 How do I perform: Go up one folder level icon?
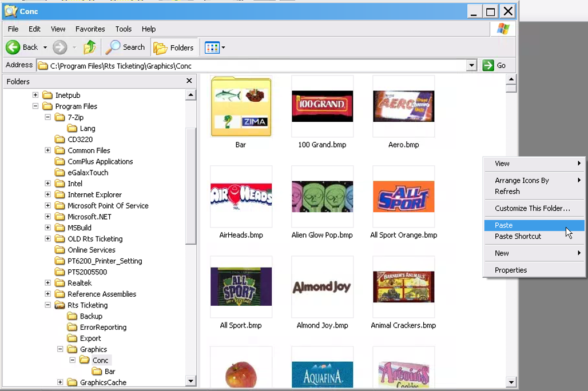(x=90, y=47)
